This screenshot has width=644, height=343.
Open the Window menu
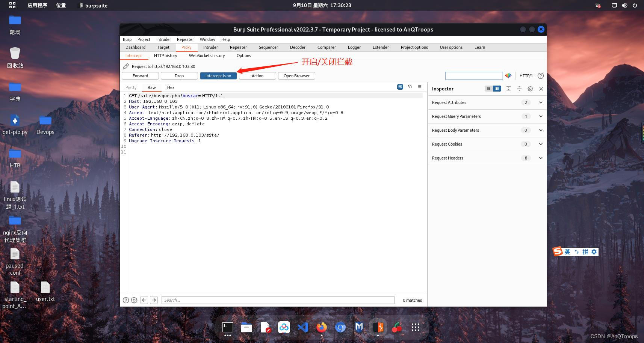[x=207, y=39]
